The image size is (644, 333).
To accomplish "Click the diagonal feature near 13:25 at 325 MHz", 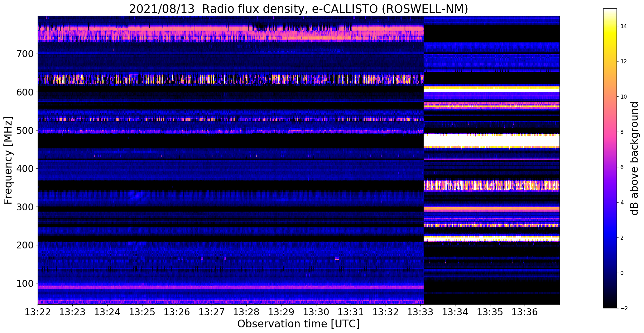I will pos(137,197).
